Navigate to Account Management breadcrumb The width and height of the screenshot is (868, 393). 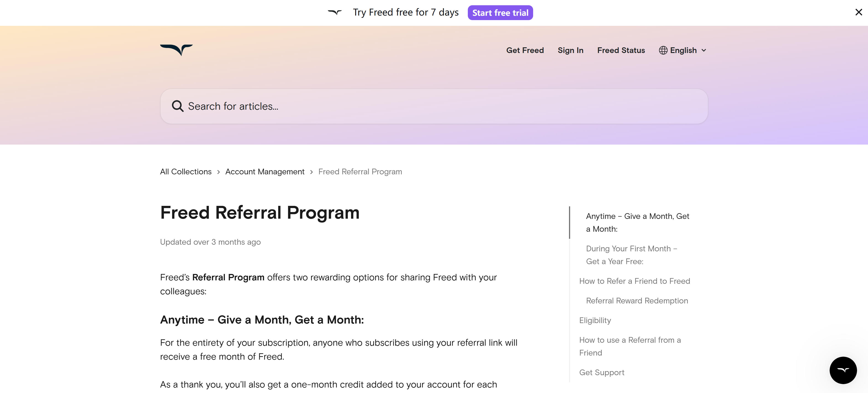click(265, 172)
